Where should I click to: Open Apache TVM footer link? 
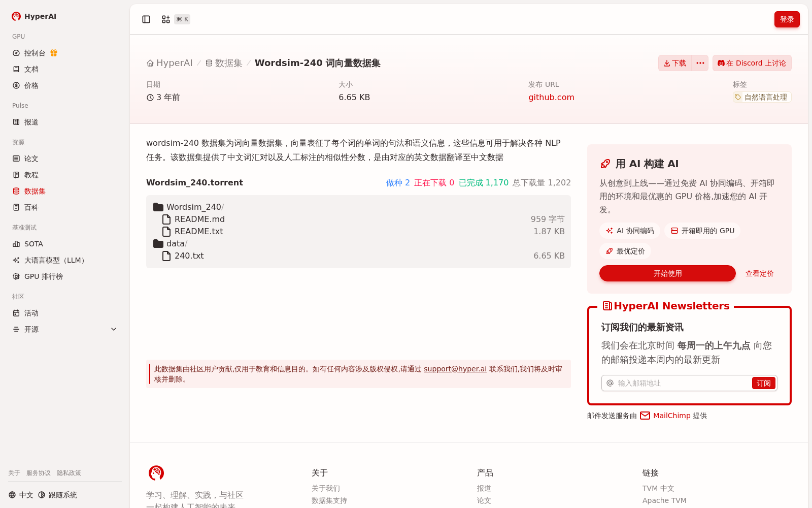pyautogui.click(x=664, y=500)
